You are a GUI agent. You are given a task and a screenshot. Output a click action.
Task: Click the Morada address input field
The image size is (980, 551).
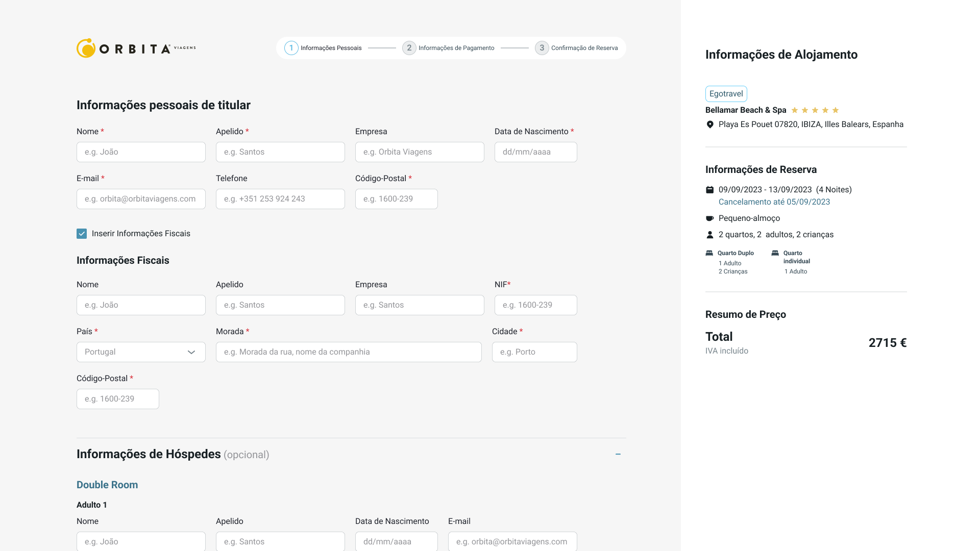click(x=349, y=352)
